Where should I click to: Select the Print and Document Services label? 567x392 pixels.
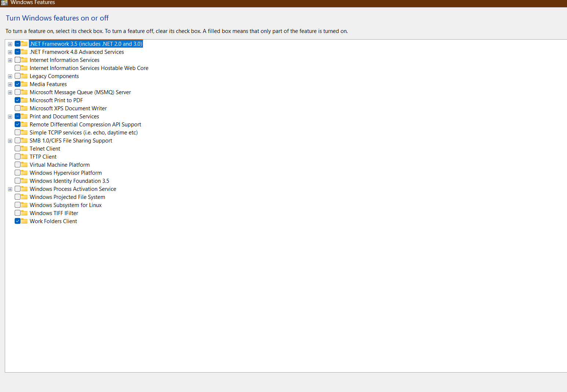pyautogui.click(x=64, y=117)
